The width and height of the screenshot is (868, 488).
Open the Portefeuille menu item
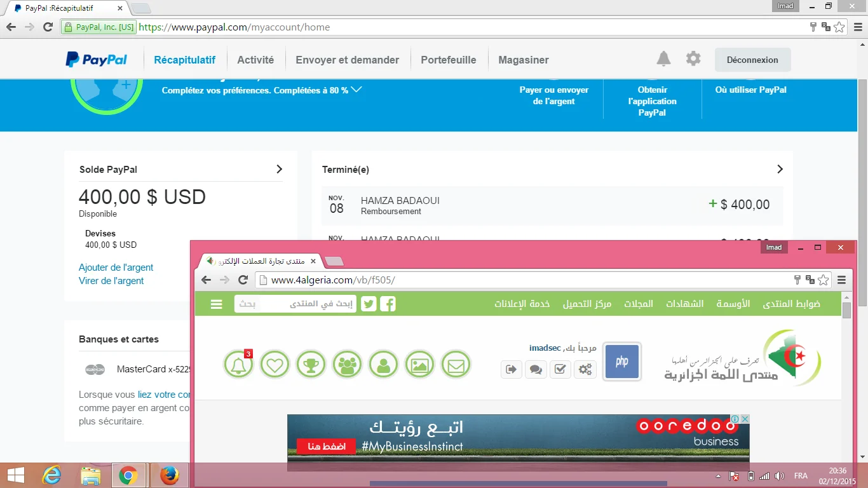[448, 60]
